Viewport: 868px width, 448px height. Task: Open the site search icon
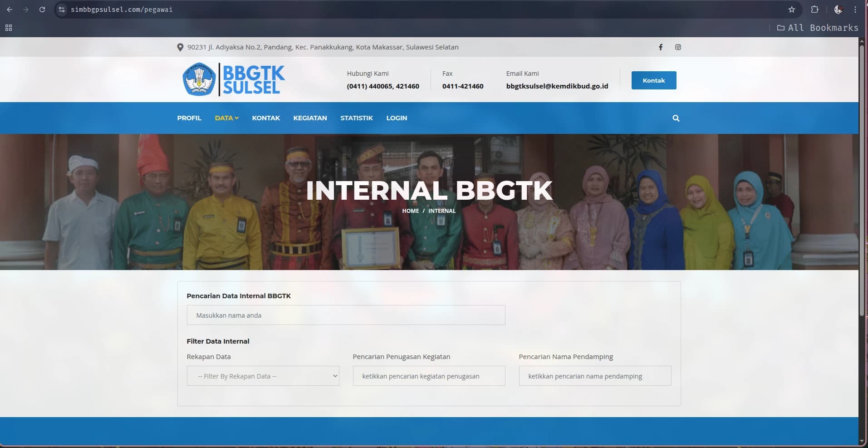point(676,118)
